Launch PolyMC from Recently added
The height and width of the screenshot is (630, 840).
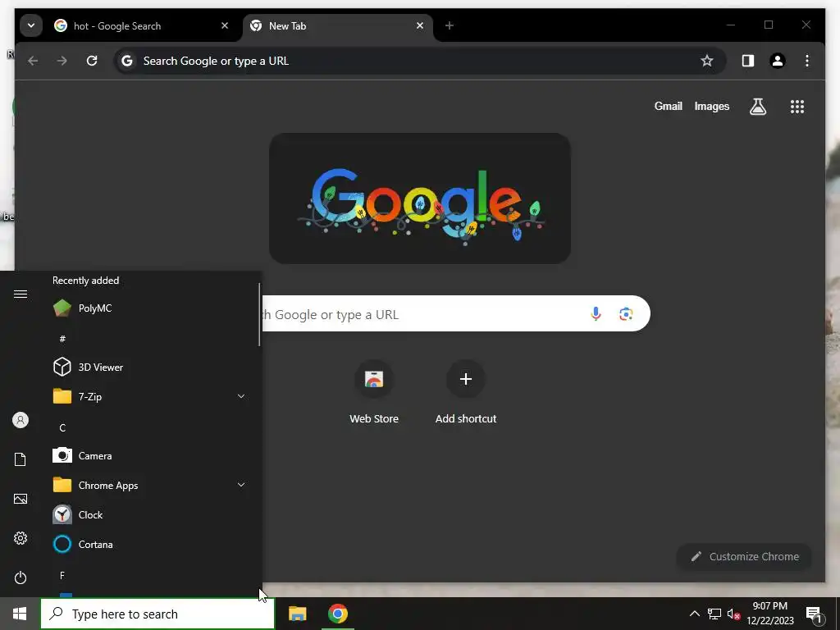150,308
